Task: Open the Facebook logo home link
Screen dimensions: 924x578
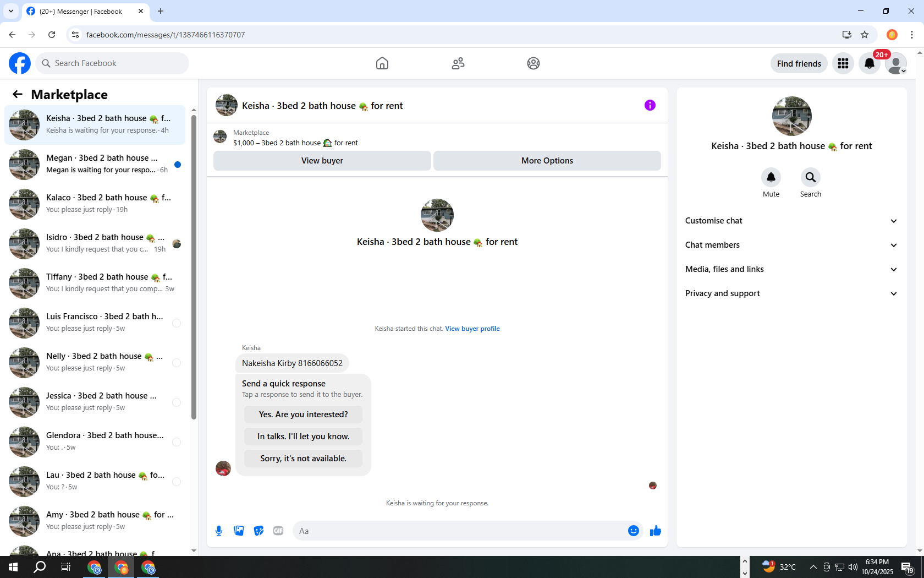Action: pyautogui.click(x=20, y=63)
